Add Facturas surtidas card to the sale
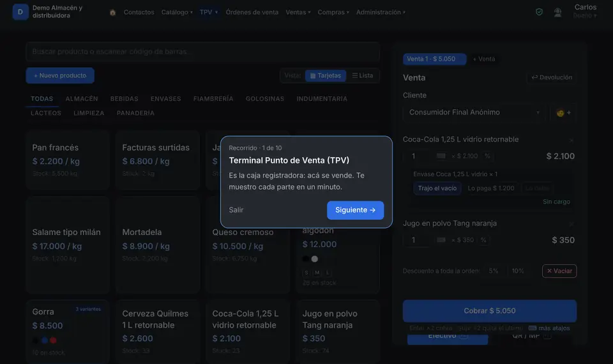The height and width of the screenshot is (364, 613). click(x=158, y=160)
